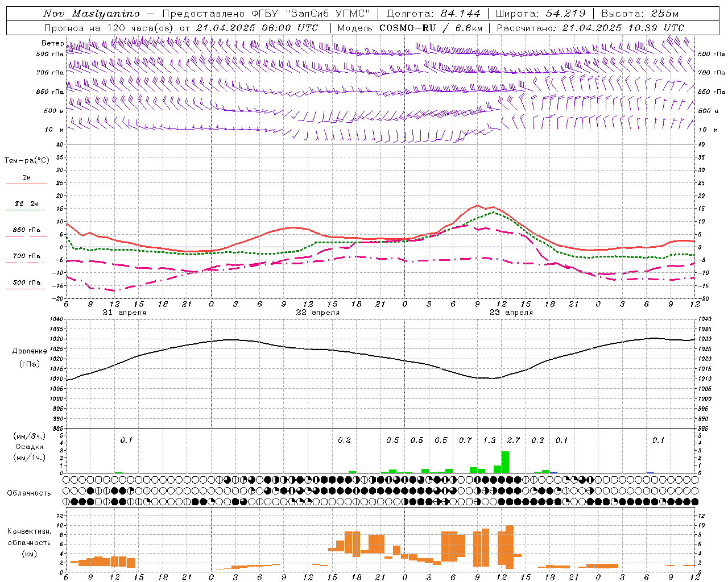Screen dimensions: 728x582
Task: Click the Ветер wind panel label
Action: coord(52,43)
